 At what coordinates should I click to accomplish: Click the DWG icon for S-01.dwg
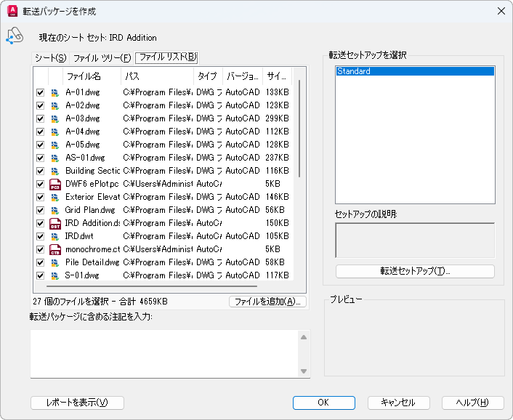point(55,275)
